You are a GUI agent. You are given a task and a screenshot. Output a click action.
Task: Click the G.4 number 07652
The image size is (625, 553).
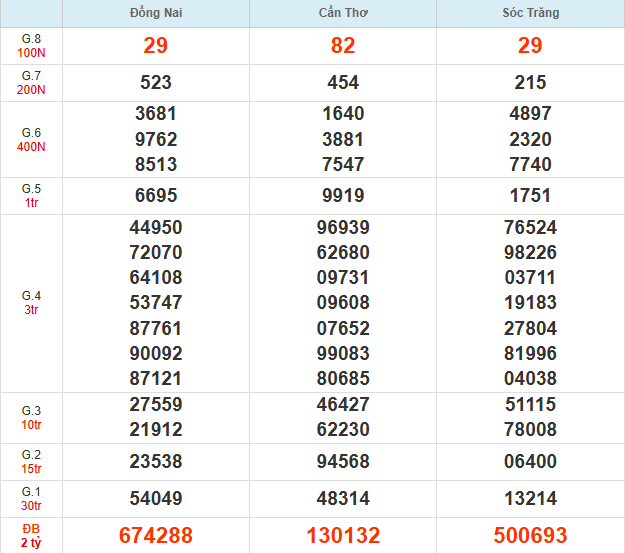[343, 329]
